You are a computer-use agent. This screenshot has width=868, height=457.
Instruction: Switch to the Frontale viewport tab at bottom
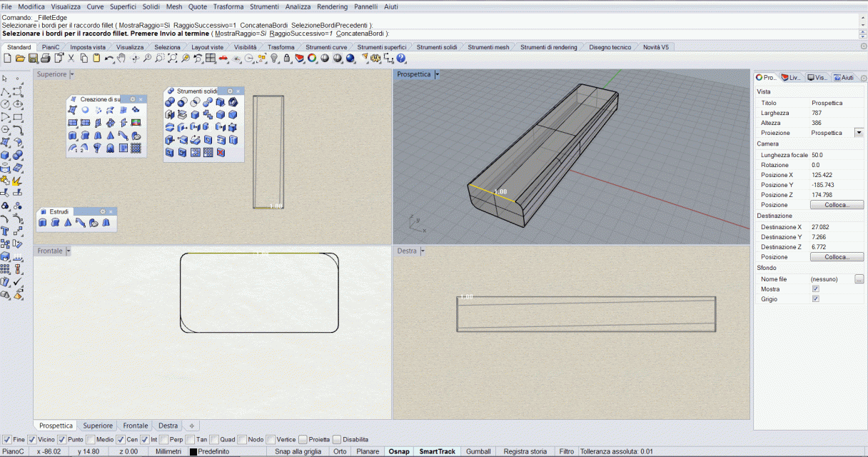[x=136, y=426]
